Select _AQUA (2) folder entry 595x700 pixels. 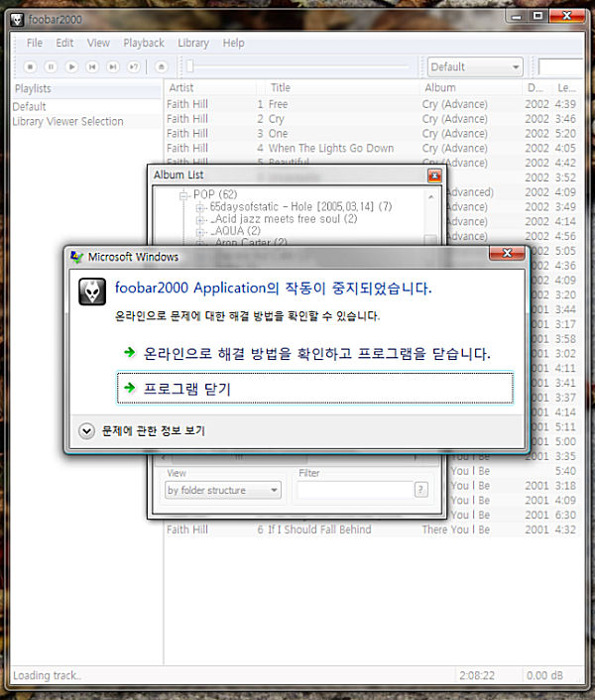(236, 231)
